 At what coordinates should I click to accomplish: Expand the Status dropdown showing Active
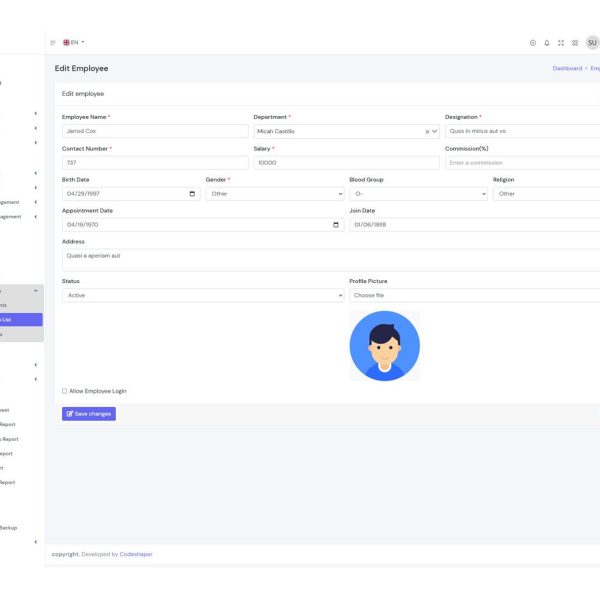pyautogui.click(x=202, y=296)
